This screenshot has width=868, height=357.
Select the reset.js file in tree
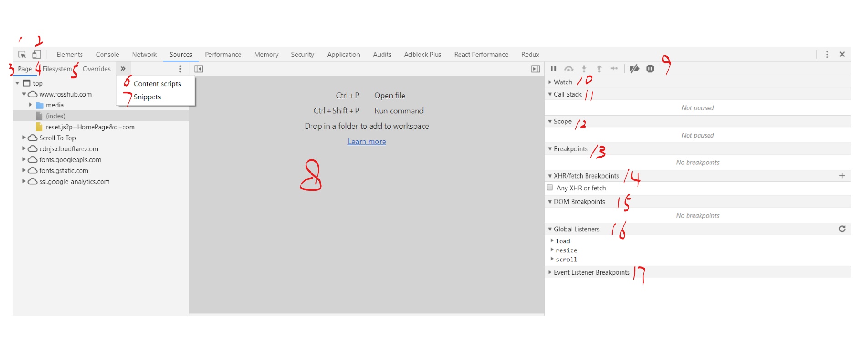pos(90,127)
